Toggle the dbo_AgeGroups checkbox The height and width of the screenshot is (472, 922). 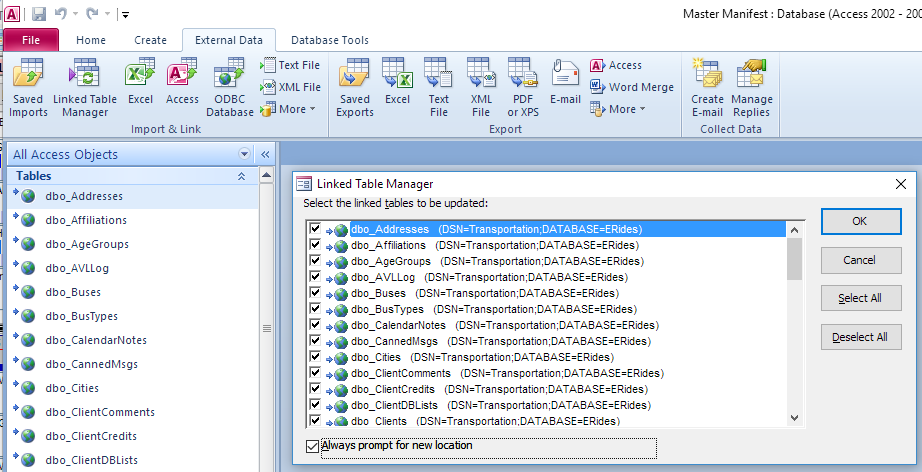pyautogui.click(x=315, y=260)
